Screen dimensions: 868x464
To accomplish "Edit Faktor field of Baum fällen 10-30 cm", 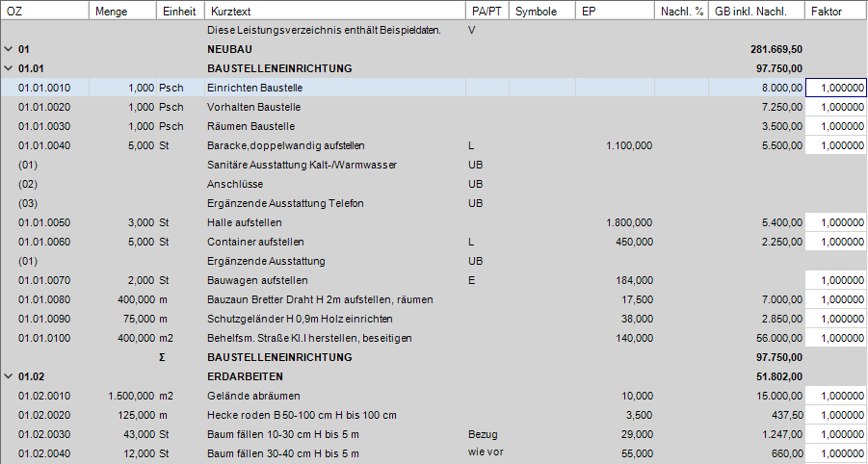I will pos(836,435).
